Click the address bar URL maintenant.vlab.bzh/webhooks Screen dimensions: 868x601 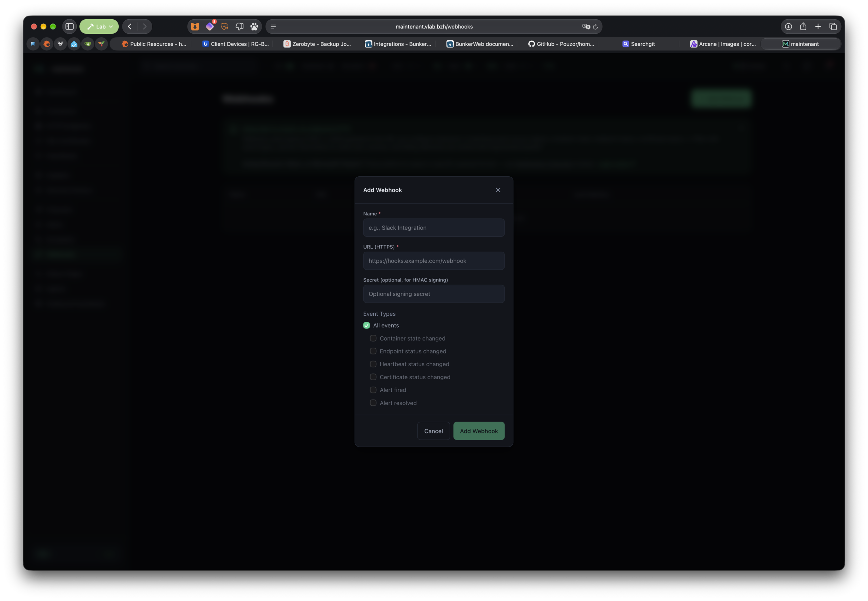point(434,26)
